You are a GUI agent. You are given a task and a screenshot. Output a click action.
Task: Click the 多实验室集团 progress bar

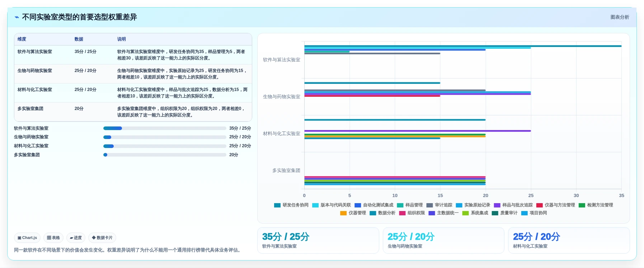[165, 155]
